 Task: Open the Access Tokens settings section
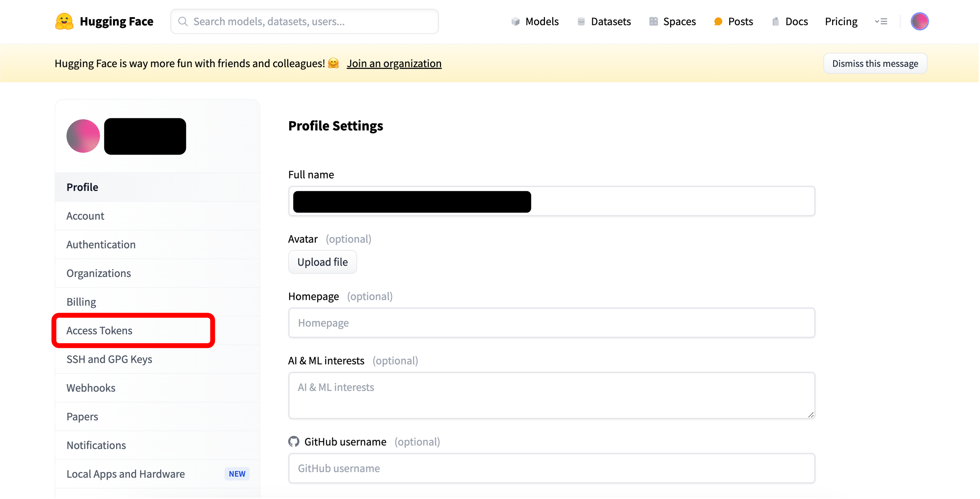click(x=99, y=330)
